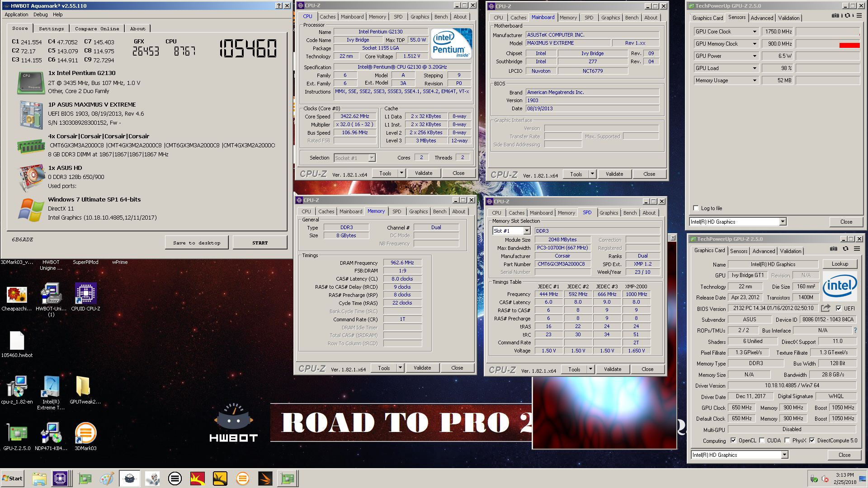868x488 pixels.
Task: Open GPU Core Clock sensor dropdown
Action: (x=755, y=32)
